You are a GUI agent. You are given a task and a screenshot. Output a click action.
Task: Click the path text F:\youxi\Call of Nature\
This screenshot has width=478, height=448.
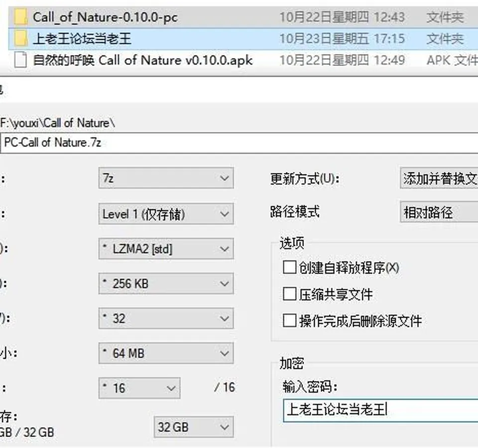[x=58, y=123]
